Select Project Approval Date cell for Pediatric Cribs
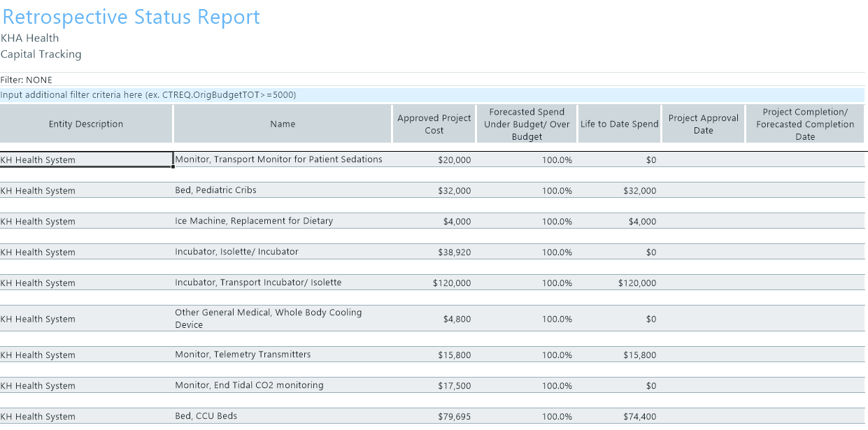Screen dimensions: 868x430 point(703,190)
